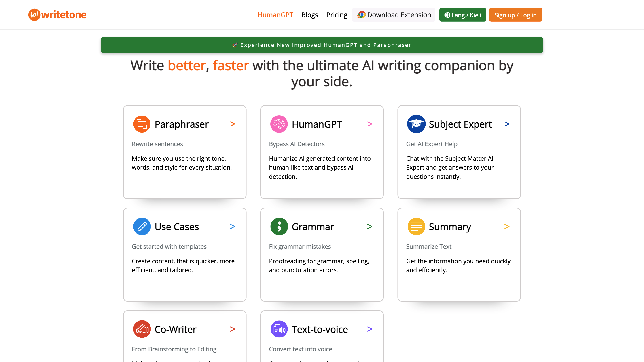Click the Use Cases pencil icon
644x362 pixels.
click(x=142, y=227)
